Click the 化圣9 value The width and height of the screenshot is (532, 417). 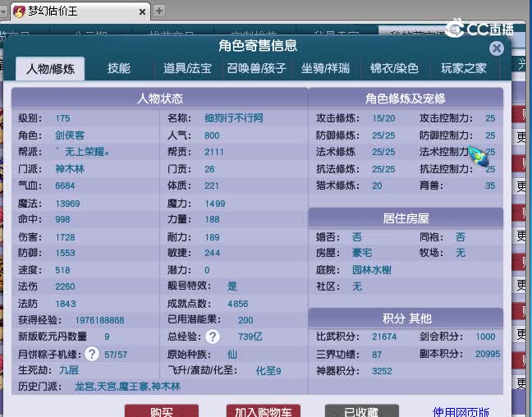coord(268,370)
